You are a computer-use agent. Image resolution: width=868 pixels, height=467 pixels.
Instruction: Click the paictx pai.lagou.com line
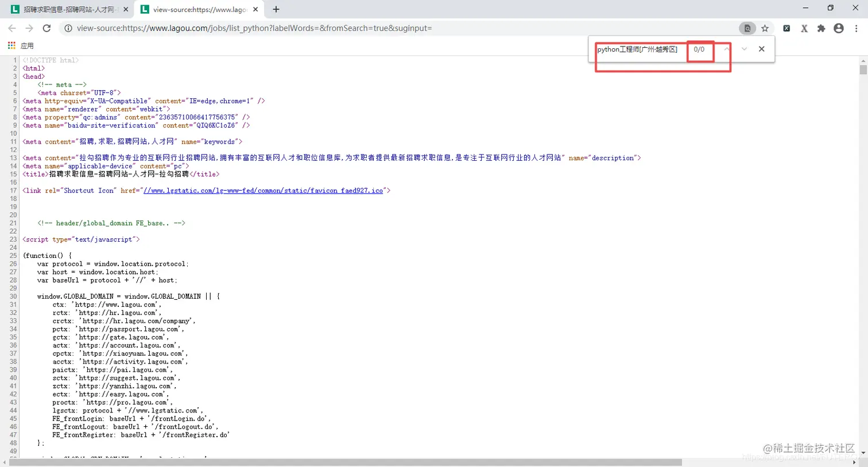pos(113,370)
